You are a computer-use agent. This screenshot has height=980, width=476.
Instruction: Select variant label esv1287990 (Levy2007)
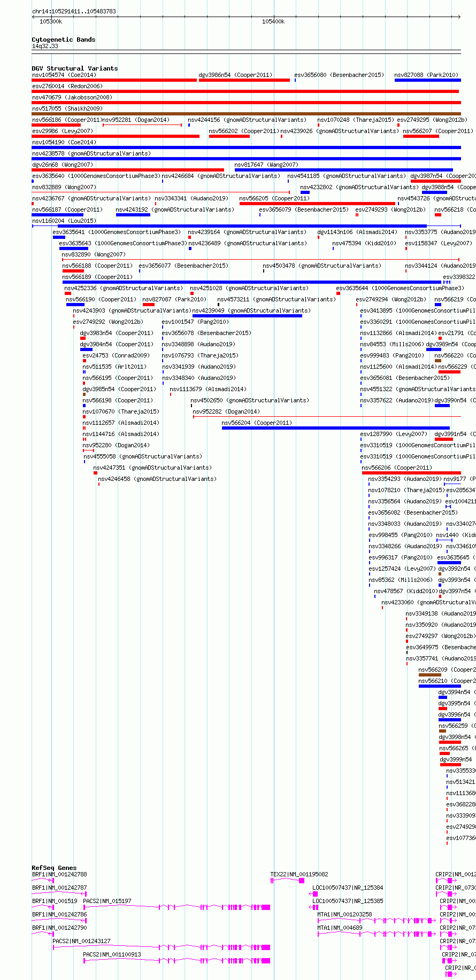(x=394, y=434)
